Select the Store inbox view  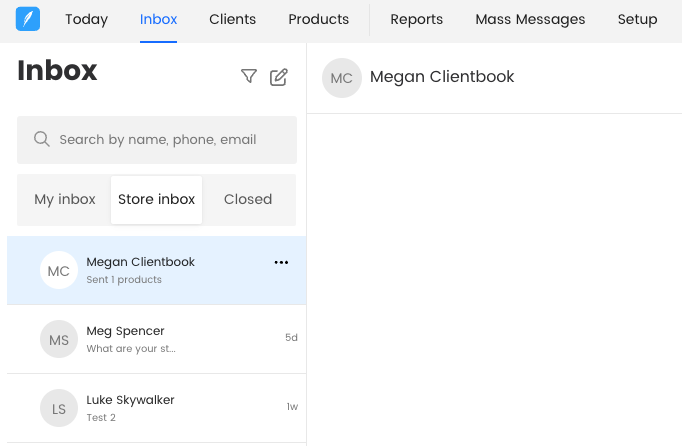[157, 199]
